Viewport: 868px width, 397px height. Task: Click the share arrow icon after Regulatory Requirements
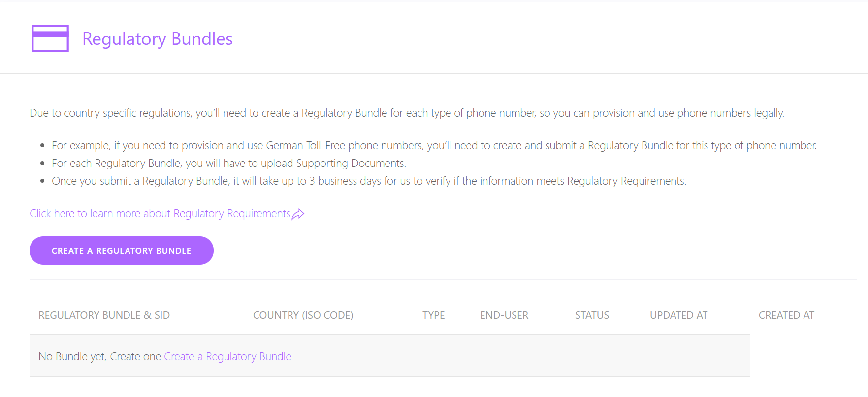point(298,214)
